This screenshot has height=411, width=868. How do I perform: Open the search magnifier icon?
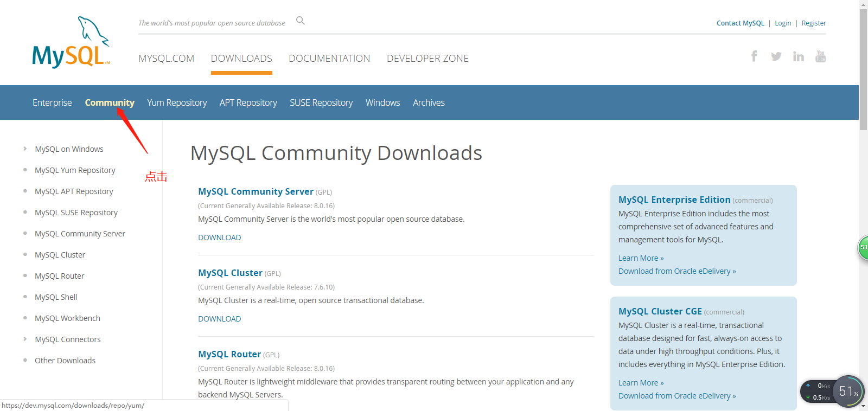click(301, 21)
